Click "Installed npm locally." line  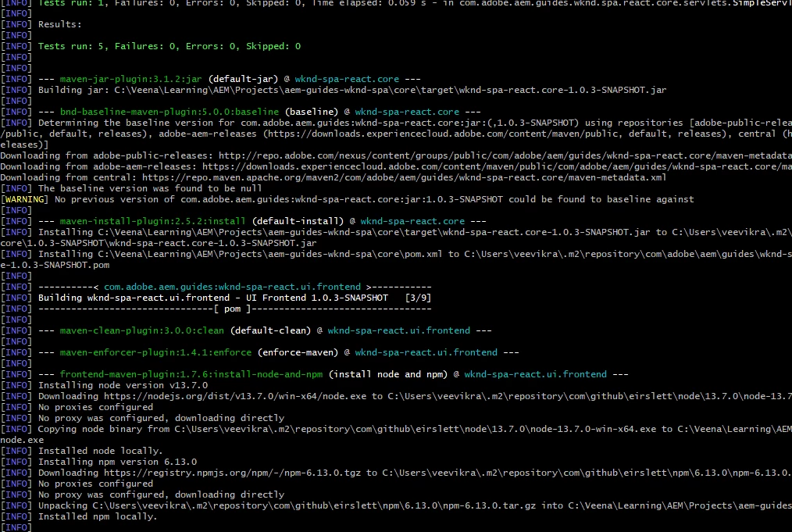pyautogui.click(x=98, y=517)
